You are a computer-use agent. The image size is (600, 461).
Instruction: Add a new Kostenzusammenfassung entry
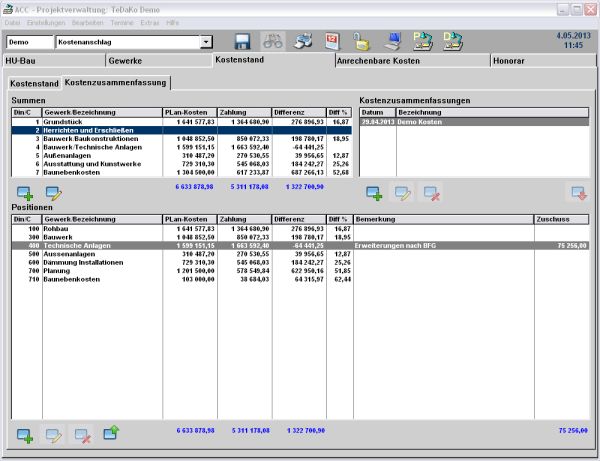coord(375,193)
